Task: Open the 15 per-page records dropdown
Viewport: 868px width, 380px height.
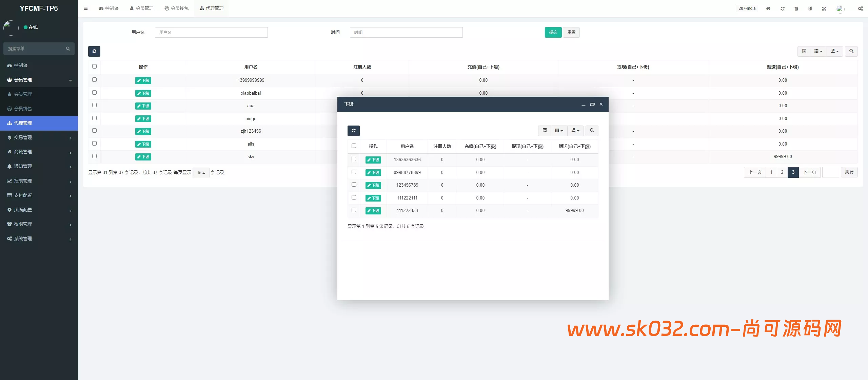Action: tap(201, 173)
